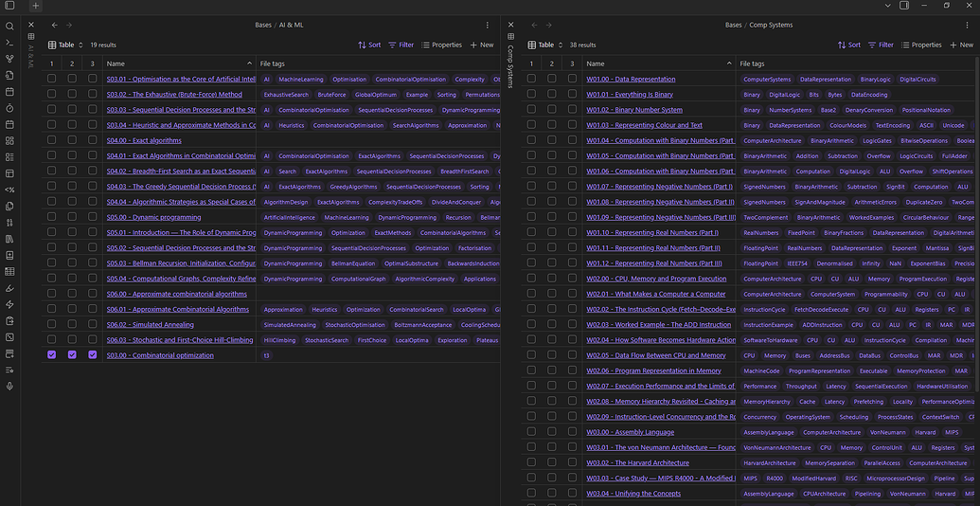Open S05.00 - Dynamic programming note
The height and width of the screenshot is (506, 980).
(153, 217)
